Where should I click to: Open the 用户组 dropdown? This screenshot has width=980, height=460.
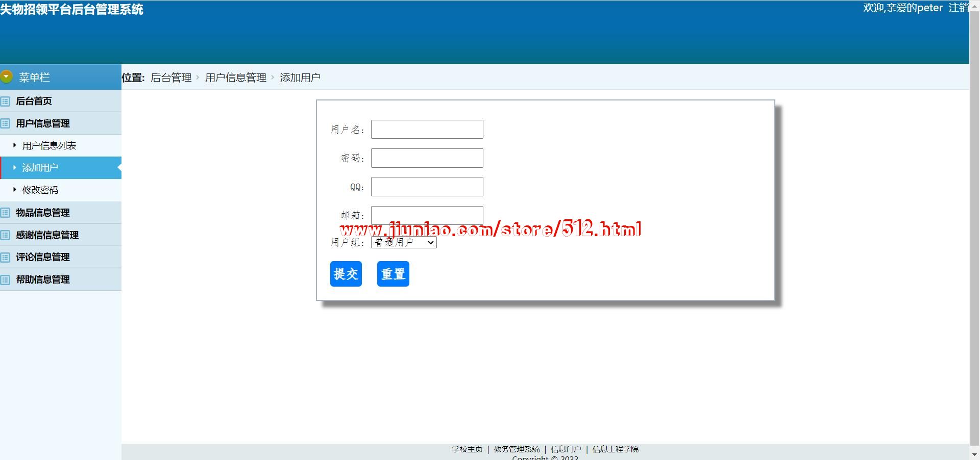[x=404, y=243]
